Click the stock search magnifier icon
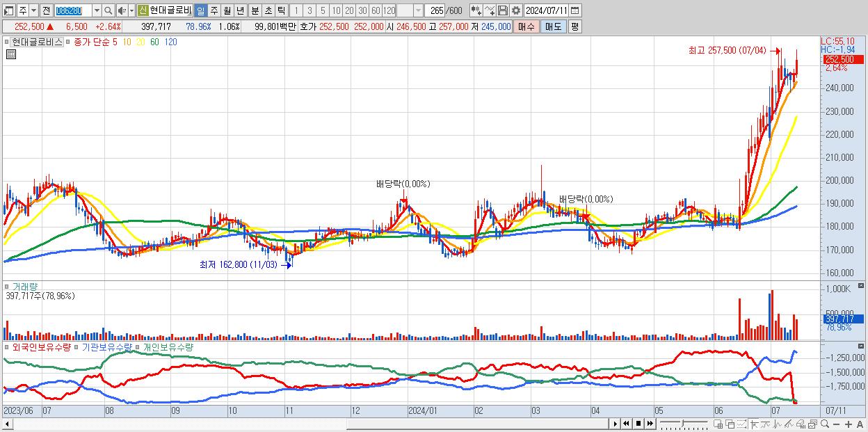Screen dimensions: 868x432 tap(108, 10)
